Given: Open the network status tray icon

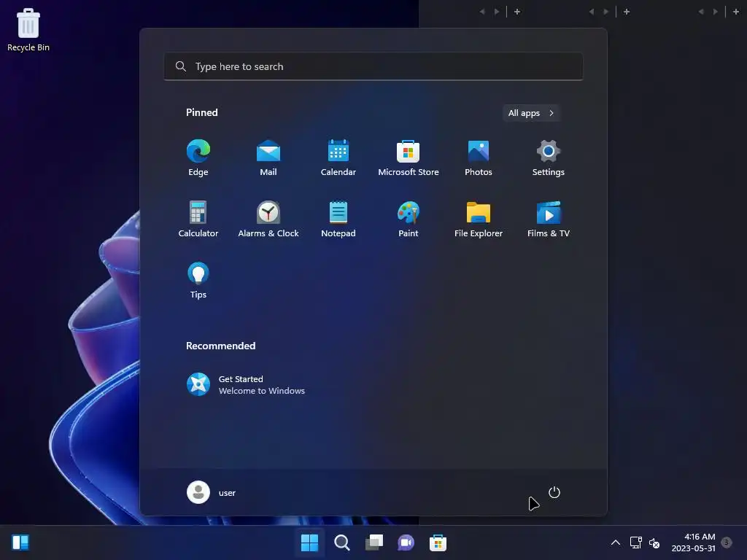Looking at the screenshot, I should tap(635, 542).
